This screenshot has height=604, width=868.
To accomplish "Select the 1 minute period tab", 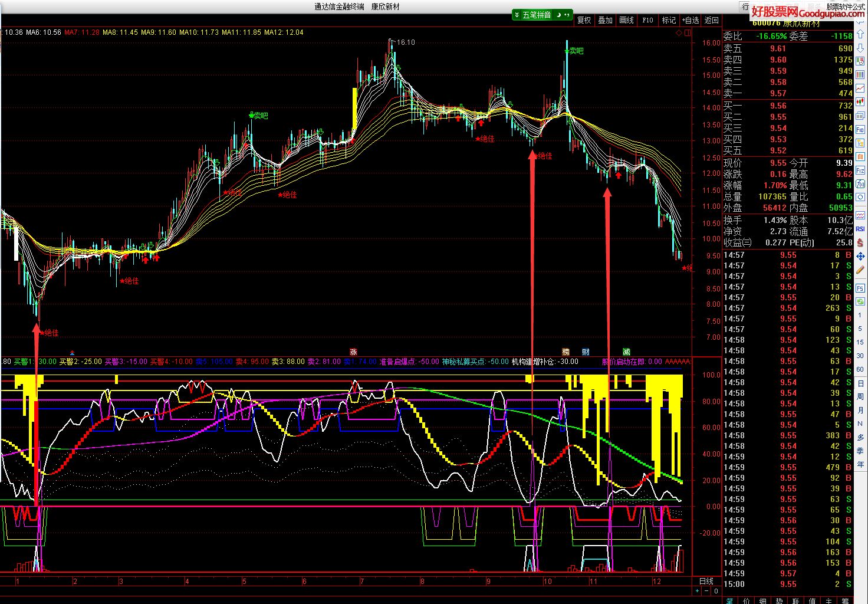I will coord(860,316).
